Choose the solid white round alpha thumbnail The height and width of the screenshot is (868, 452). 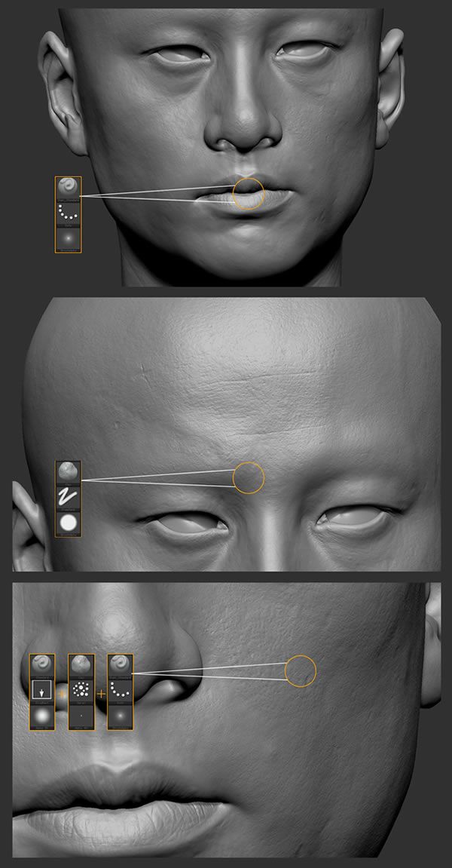68,523
